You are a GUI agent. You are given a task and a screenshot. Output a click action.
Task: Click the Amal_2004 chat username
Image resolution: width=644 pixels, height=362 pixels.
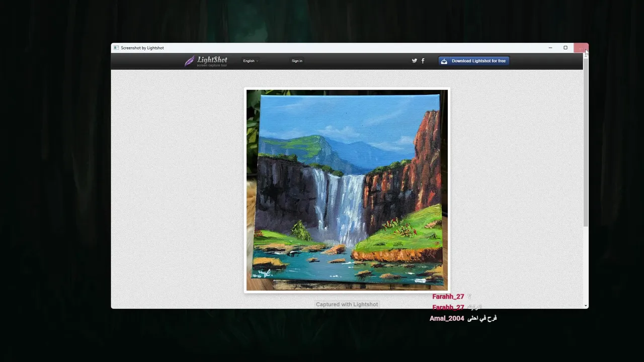[447, 318]
